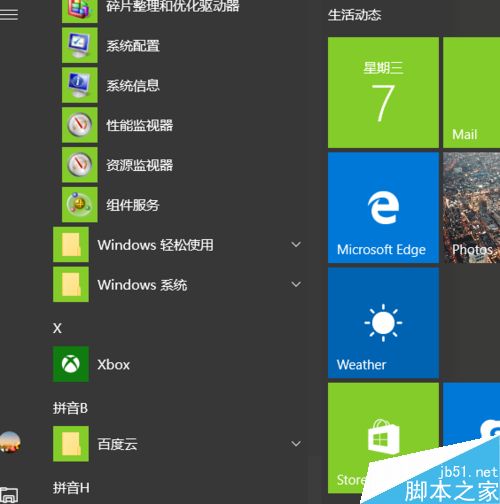This screenshot has width=500, height=504.
Task: Click the green Xbox icon
Action: [71, 364]
